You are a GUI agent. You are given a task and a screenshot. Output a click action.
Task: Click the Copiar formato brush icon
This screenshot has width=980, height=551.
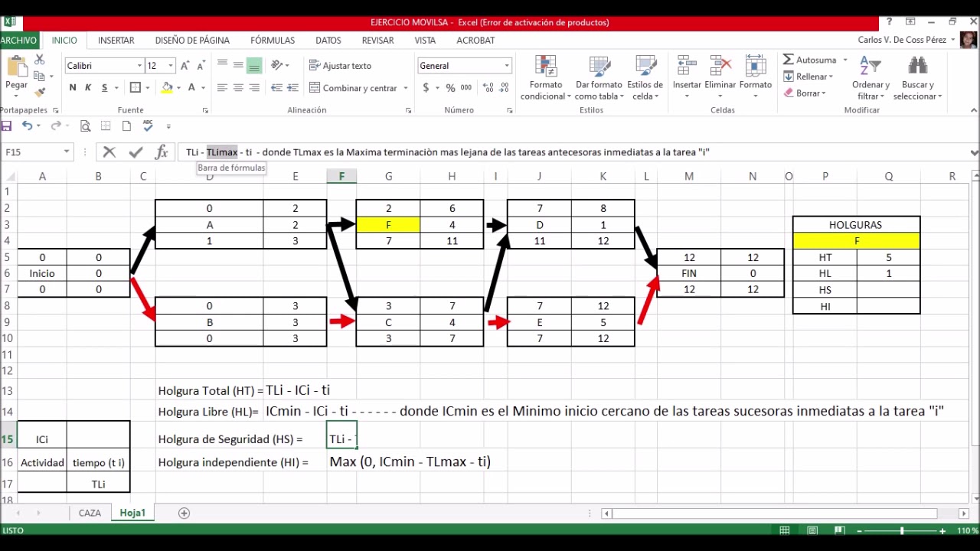pyautogui.click(x=39, y=93)
